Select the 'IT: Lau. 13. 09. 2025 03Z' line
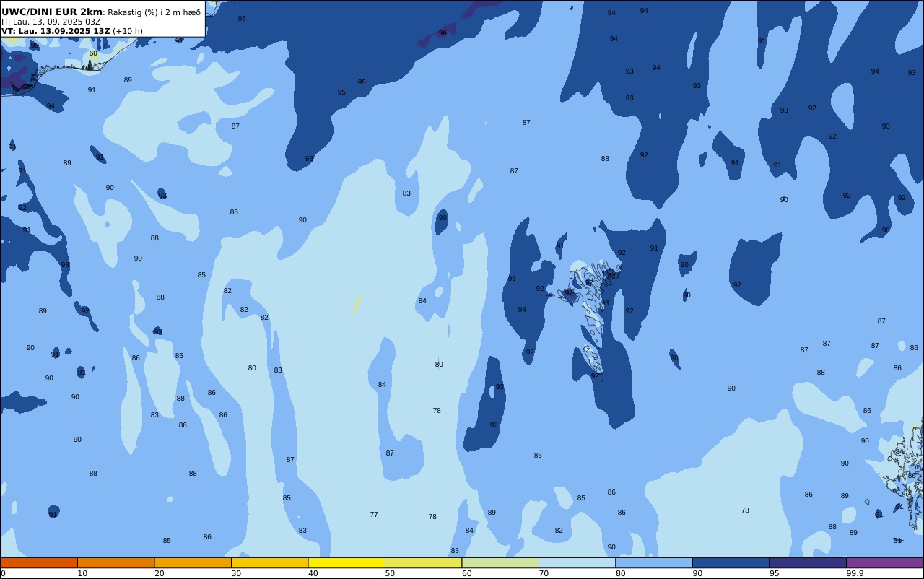 click(x=51, y=22)
